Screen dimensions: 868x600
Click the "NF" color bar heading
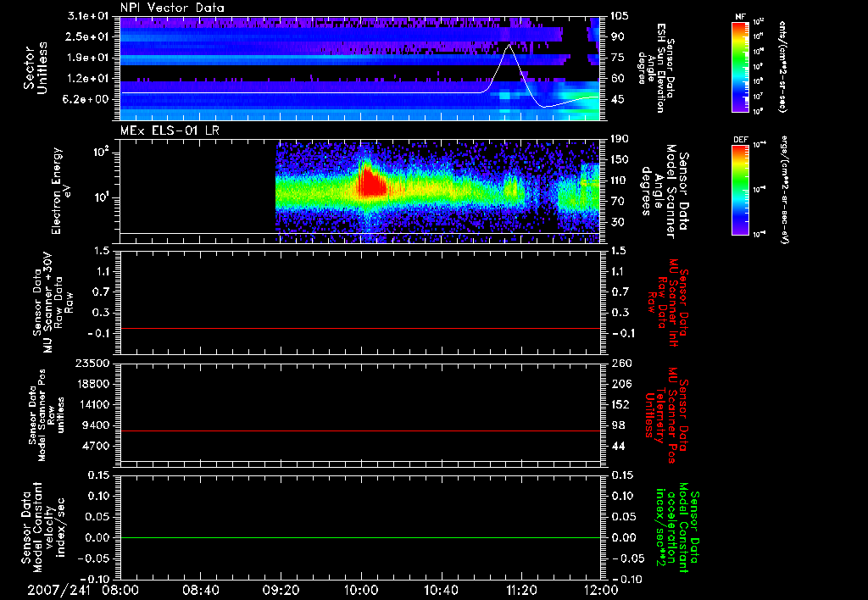coord(740,17)
